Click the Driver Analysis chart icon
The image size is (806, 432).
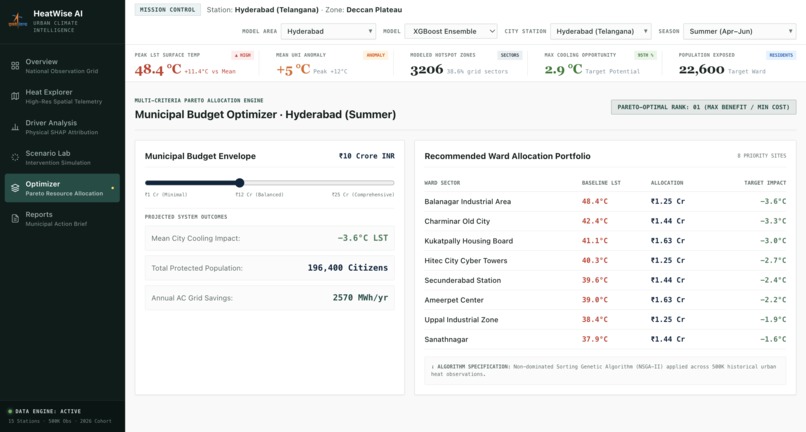pos(15,127)
